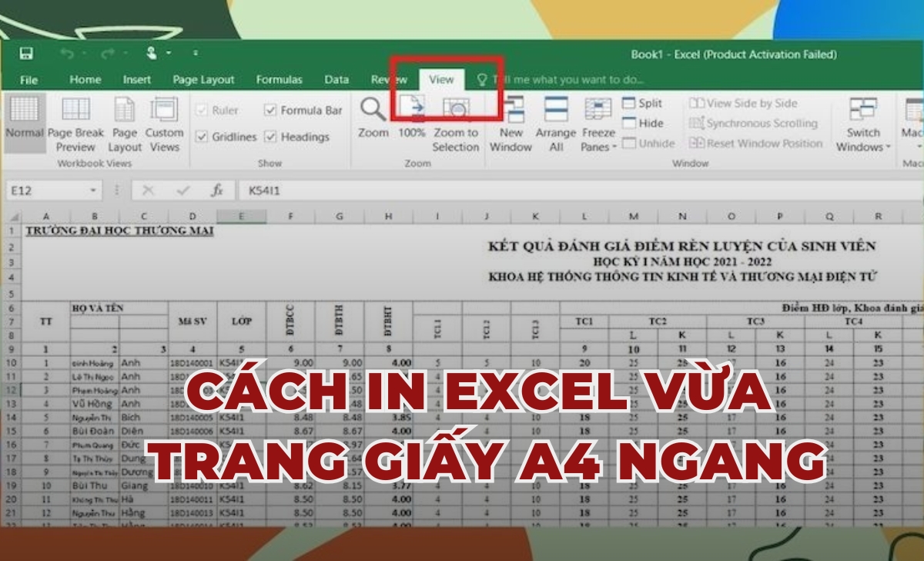Click title KẾT QUẢ ĐÁNH GIÁ ĐIỂM RÈN LUYỆN
Viewport: 924px width, 561px height.
tap(681, 247)
